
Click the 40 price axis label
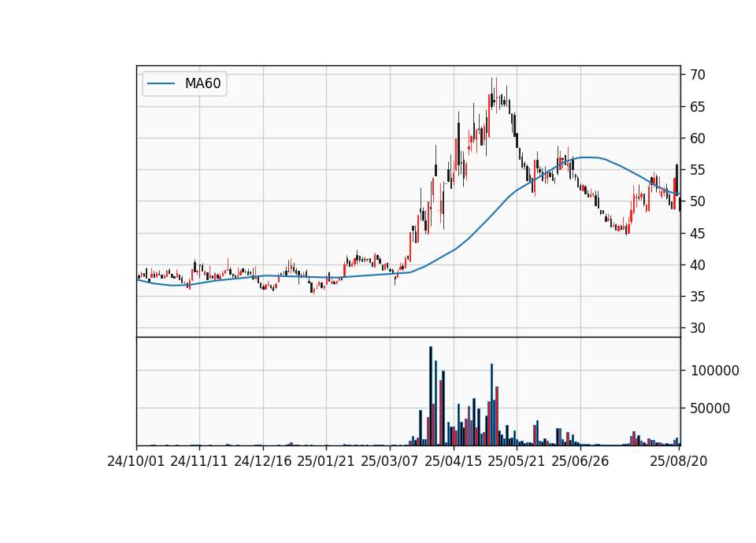tap(698, 264)
